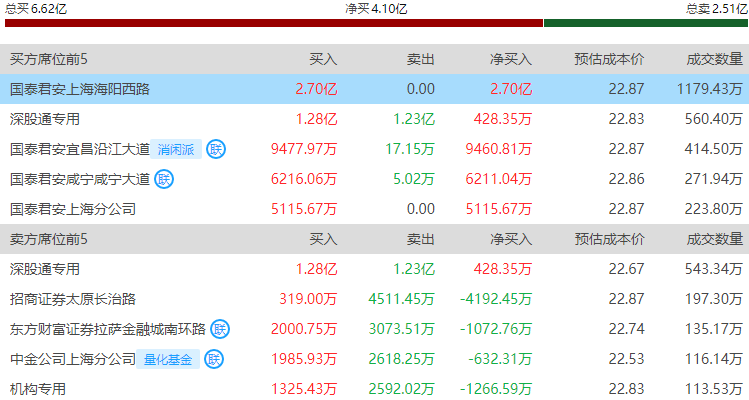
Task: Open the 国泰君安上海分公司 seat name
Action: coord(73,209)
